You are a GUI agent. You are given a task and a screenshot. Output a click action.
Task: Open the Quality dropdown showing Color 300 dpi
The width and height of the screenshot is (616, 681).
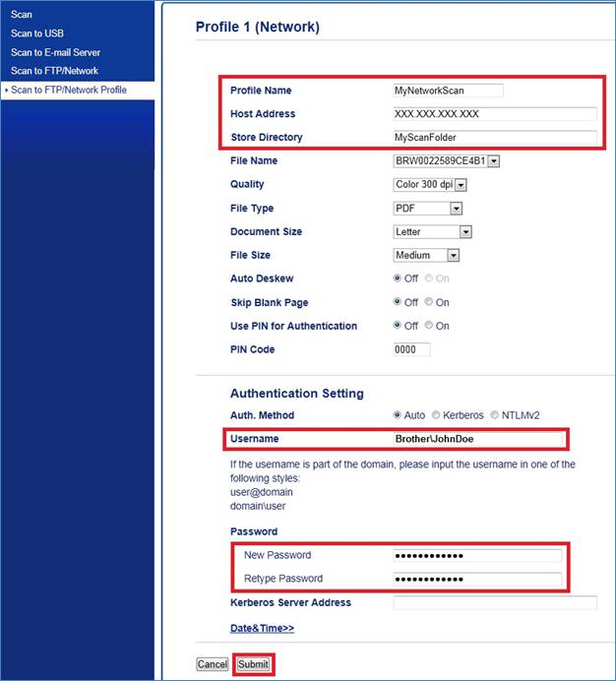[430, 184]
